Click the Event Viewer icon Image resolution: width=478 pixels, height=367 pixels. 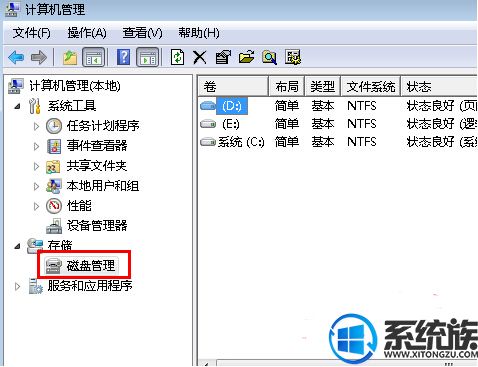(54, 146)
